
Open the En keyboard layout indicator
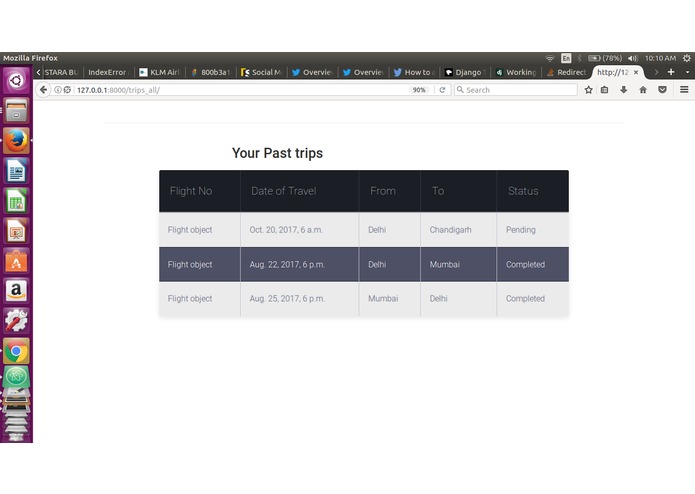[x=566, y=58]
